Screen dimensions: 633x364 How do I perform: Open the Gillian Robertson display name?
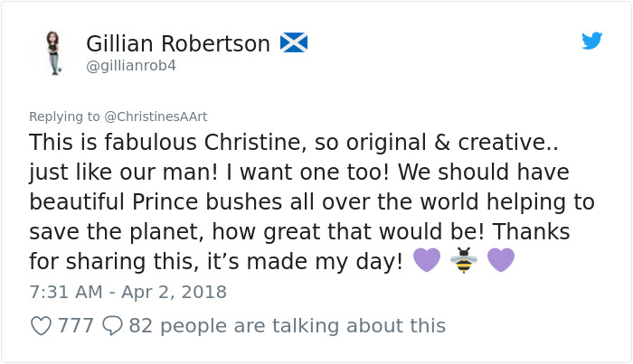point(178,42)
